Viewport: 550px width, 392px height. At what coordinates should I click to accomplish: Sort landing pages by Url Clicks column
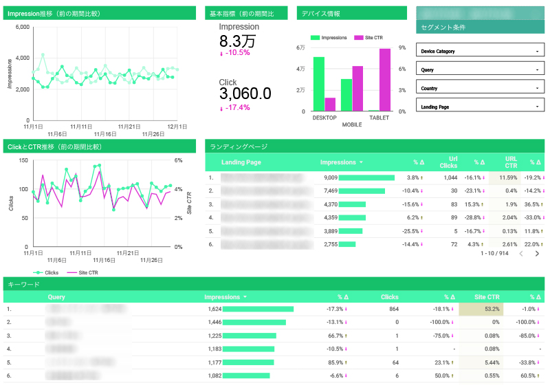[x=448, y=162]
